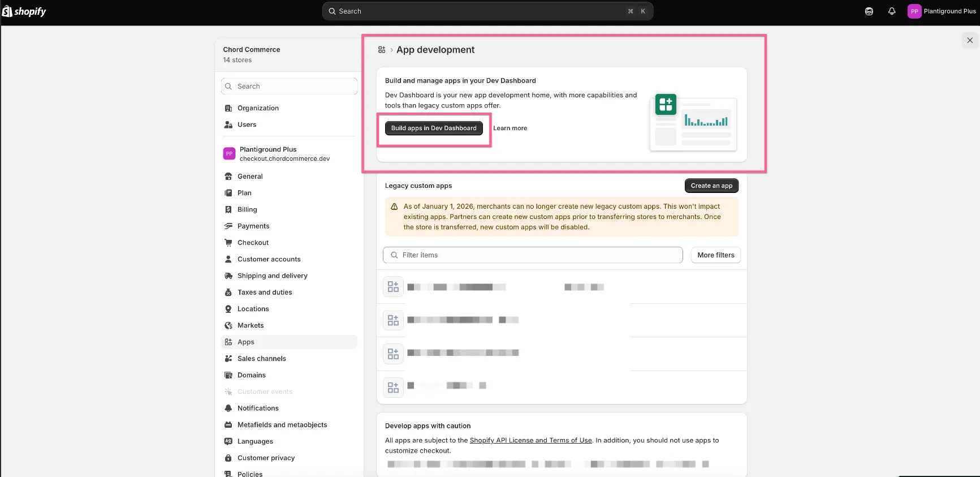Open Metafields and metaobjects settings
Viewport: 980px width, 477px height.
289,425
